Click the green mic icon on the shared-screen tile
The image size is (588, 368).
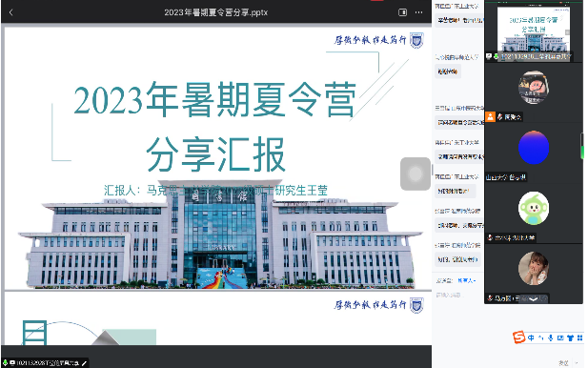(496, 56)
